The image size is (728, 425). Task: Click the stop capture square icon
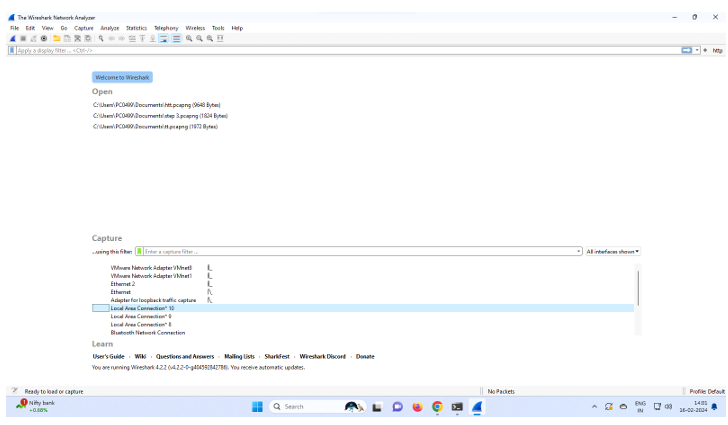23,39
